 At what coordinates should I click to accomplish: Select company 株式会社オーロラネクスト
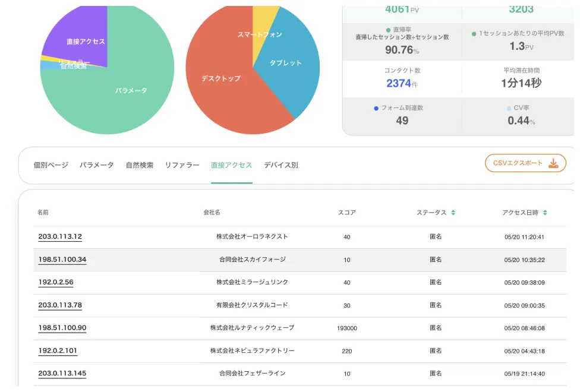click(252, 236)
